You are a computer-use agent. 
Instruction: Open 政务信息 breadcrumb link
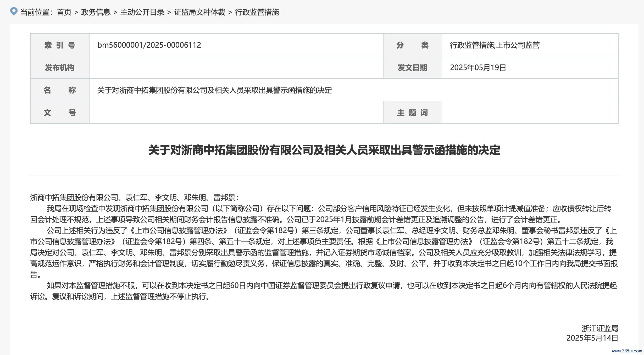(x=96, y=12)
